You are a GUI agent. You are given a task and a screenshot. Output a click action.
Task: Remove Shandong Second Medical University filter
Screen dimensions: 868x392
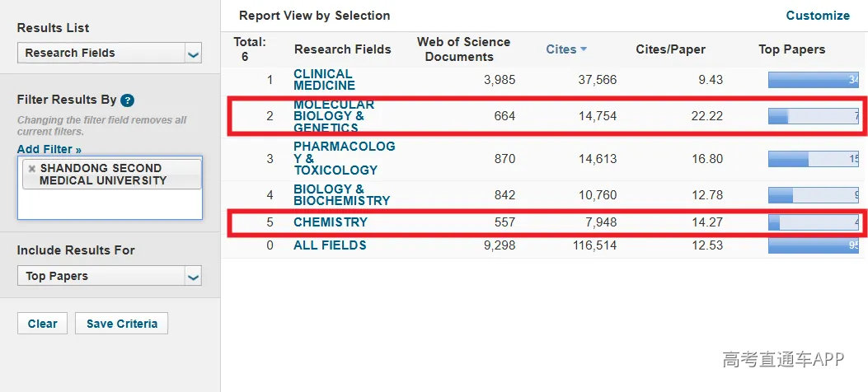point(31,169)
